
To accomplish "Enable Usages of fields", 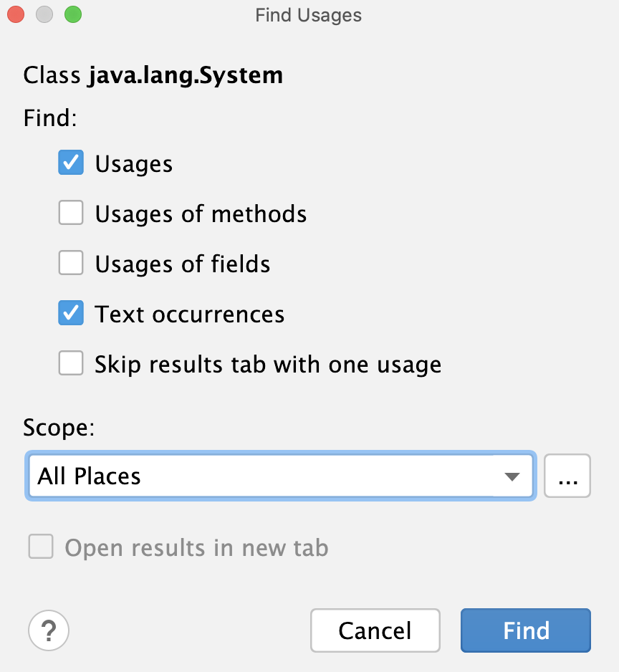I will [70, 263].
